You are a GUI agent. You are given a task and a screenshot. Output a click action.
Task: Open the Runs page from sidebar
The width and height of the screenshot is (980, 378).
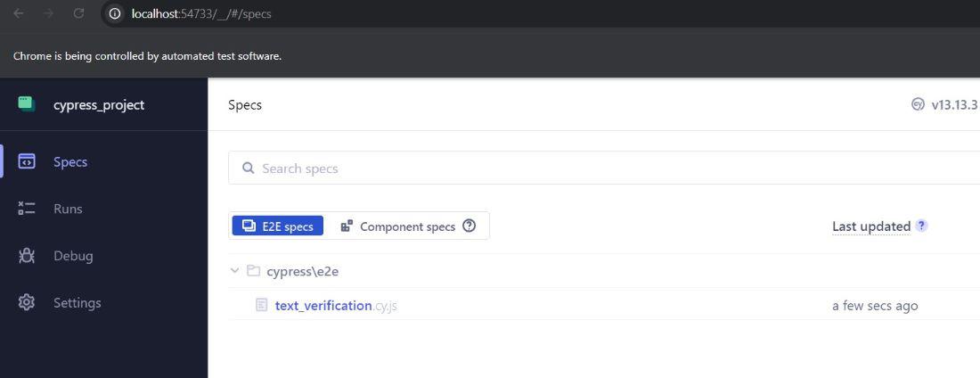pyautogui.click(x=68, y=209)
